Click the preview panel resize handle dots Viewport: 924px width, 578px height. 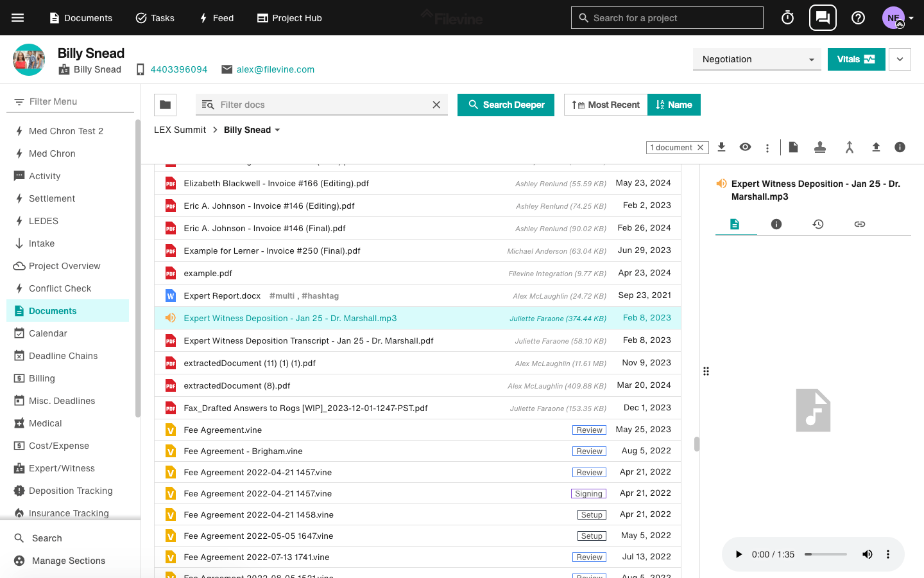pyautogui.click(x=706, y=371)
